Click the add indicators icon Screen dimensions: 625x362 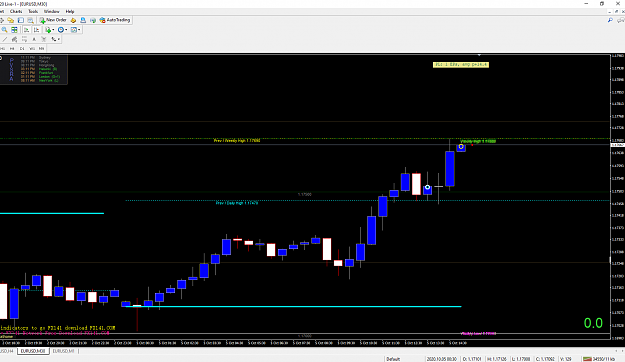tap(48, 30)
